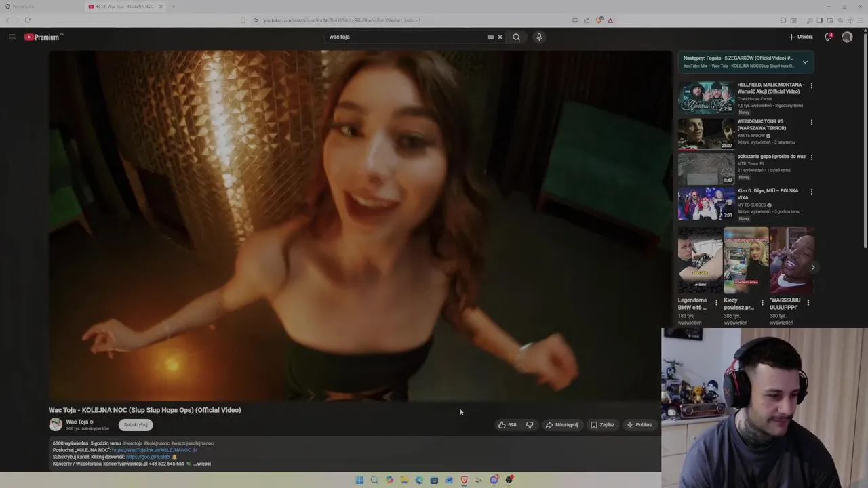
Task: Open the Wac Toja channel avatar
Action: [x=56, y=424]
